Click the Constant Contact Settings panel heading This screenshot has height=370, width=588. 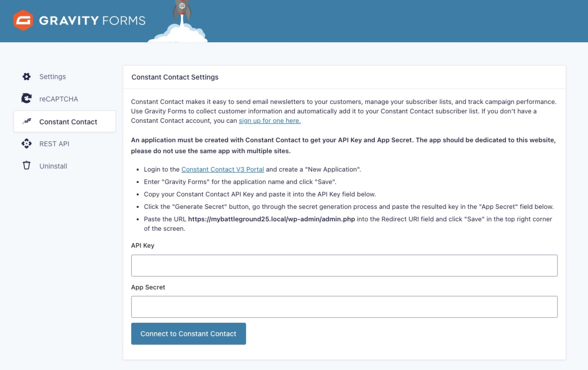175,77
